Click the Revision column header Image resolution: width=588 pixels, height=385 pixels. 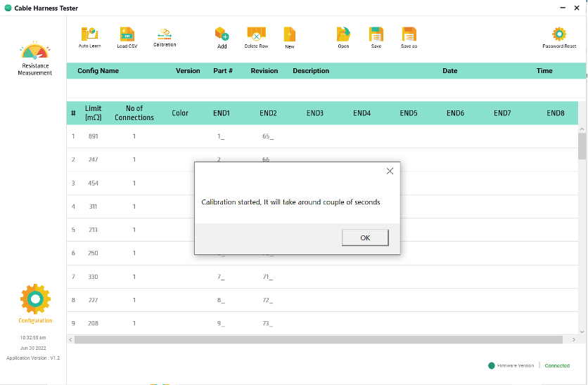[x=264, y=71]
